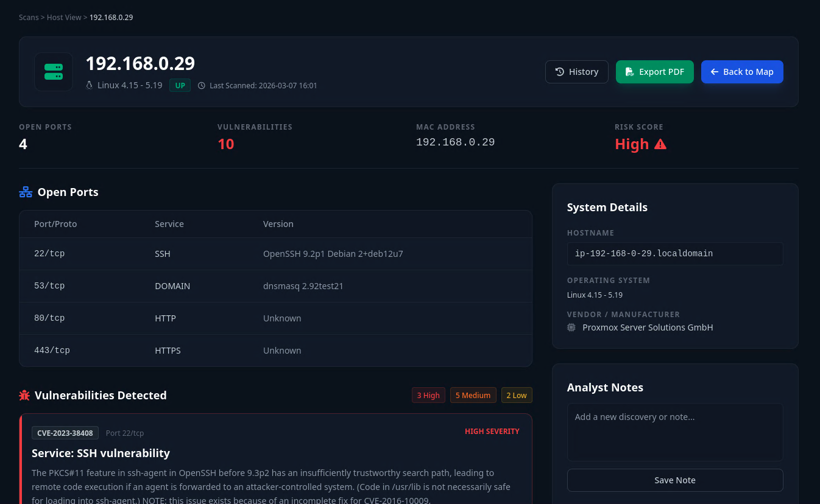Focus the analyst notes text area
This screenshot has width=820, height=504.
click(x=674, y=432)
